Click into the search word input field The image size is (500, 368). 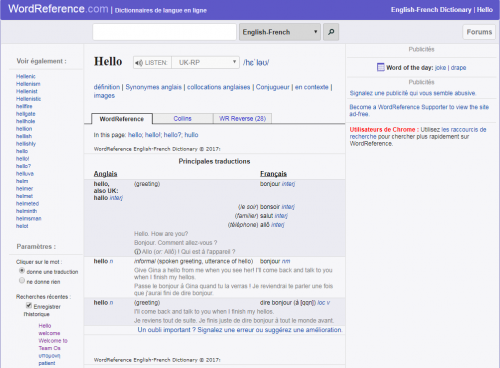point(164,32)
